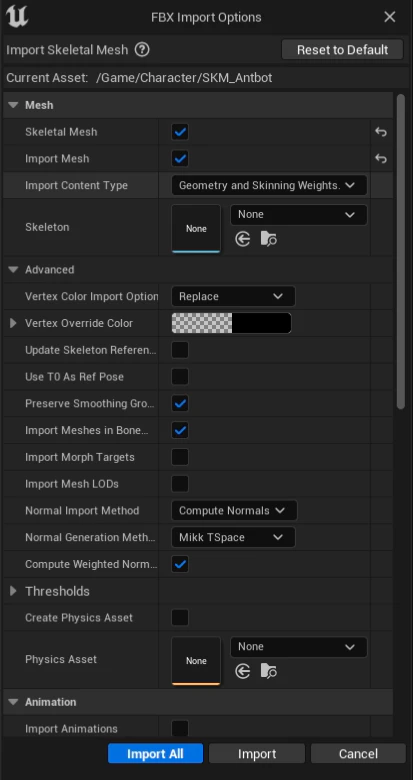The height and width of the screenshot is (780, 413).
Task: Enable Import Mesh LODs checkbox
Action: pos(180,484)
